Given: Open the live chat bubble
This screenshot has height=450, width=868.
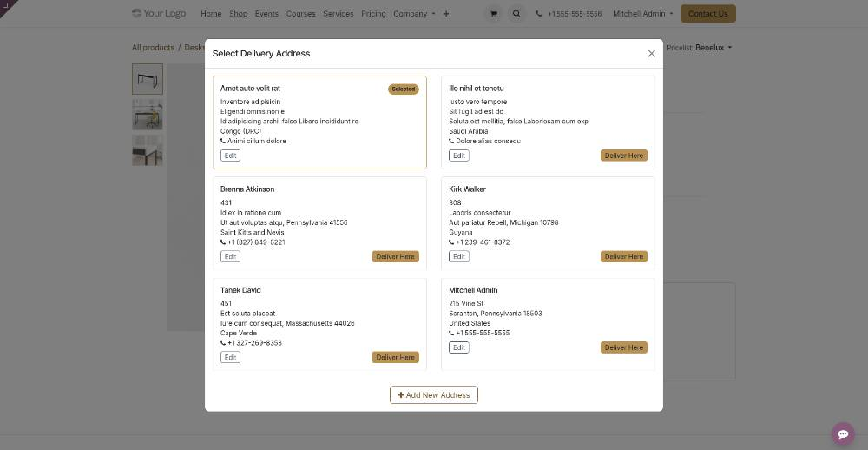Looking at the screenshot, I should tap(843, 434).
